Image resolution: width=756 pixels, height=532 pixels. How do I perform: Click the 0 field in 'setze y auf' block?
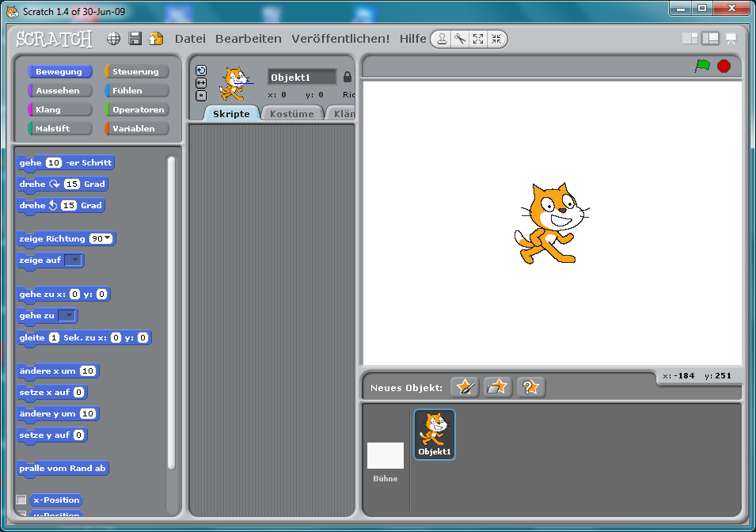coord(78,435)
